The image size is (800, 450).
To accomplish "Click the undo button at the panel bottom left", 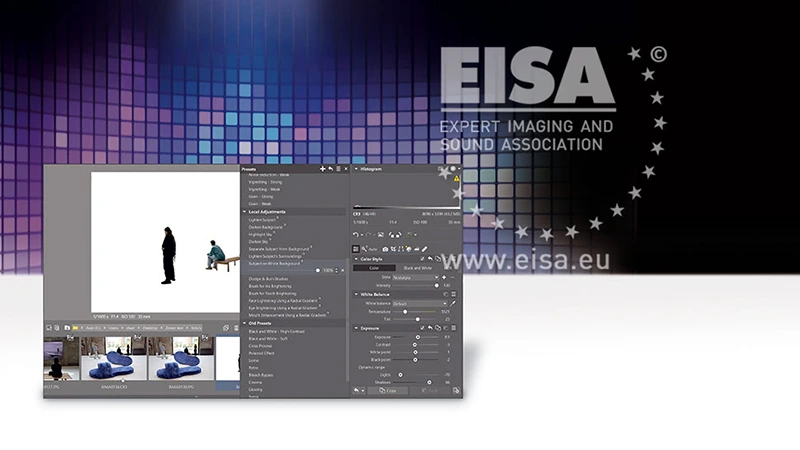I will (356, 391).
